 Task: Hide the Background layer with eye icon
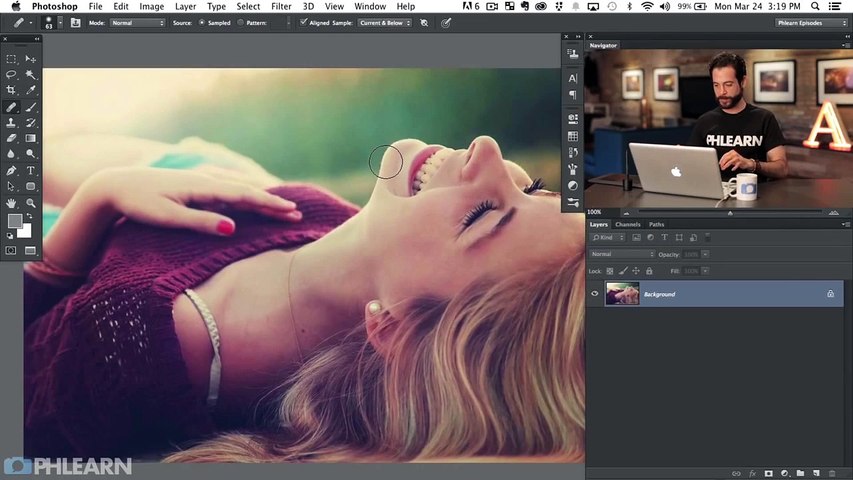595,294
